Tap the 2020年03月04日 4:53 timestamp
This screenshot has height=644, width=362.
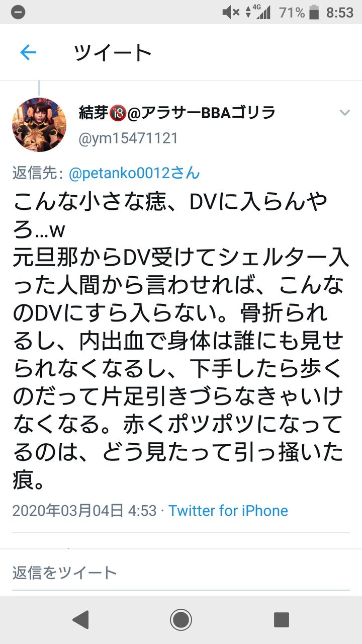[84, 511]
